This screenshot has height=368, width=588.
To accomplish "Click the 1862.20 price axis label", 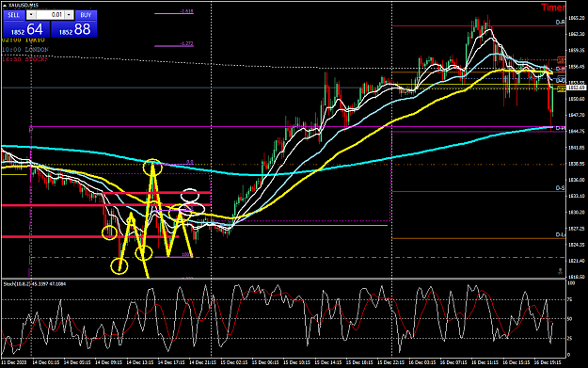I will (x=576, y=34).
